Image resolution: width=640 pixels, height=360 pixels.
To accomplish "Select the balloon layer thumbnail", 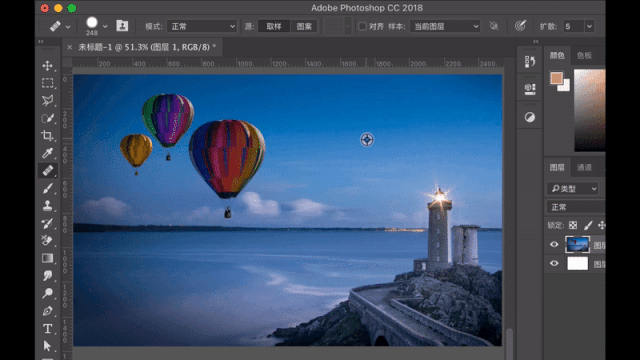I will [x=578, y=244].
